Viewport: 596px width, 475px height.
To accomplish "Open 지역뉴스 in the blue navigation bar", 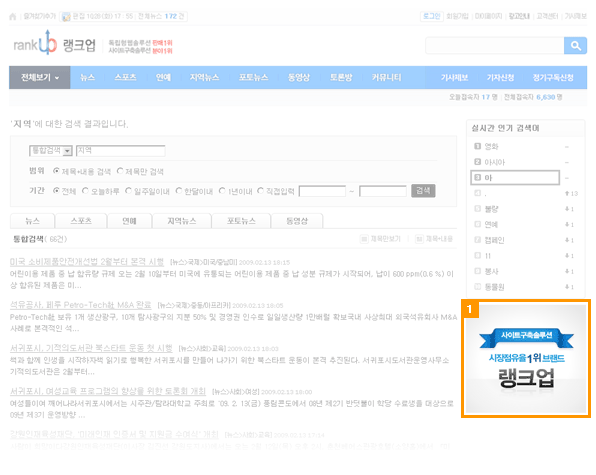I will pyautogui.click(x=204, y=78).
